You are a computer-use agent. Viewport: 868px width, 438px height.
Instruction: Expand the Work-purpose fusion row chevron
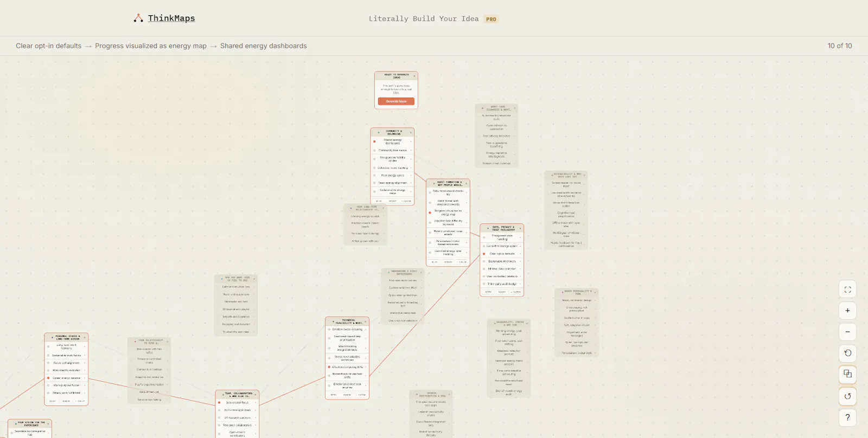click(x=85, y=385)
